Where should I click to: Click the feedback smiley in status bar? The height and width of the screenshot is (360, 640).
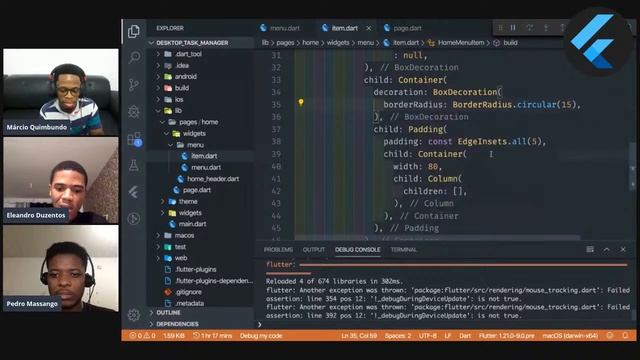pyautogui.click(x=610, y=336)
